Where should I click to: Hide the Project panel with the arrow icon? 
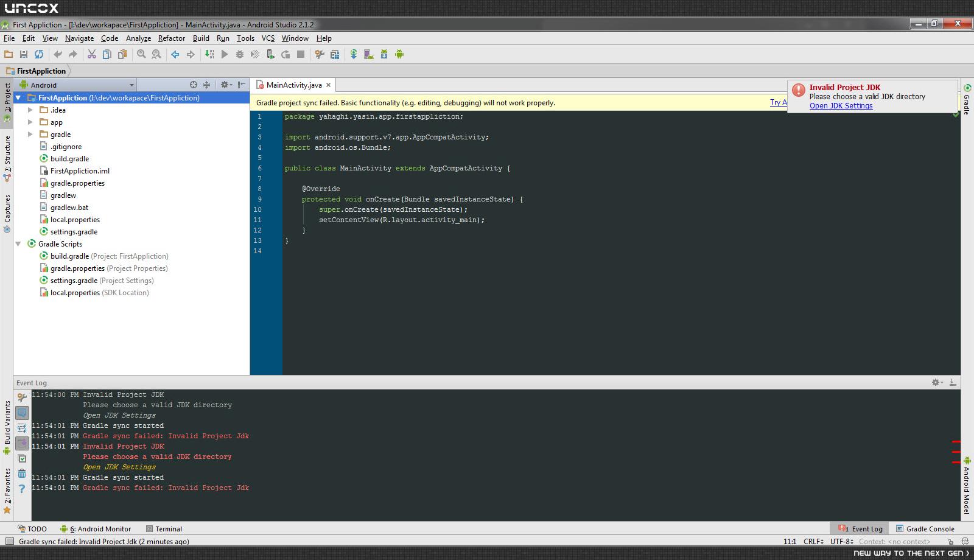tap(242, 85)
